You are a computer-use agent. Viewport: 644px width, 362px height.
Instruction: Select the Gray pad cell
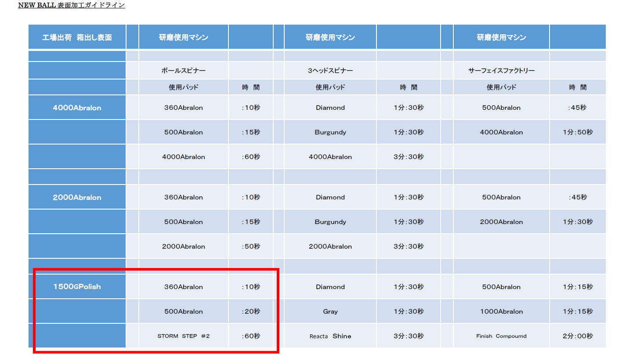coord(330,311)
